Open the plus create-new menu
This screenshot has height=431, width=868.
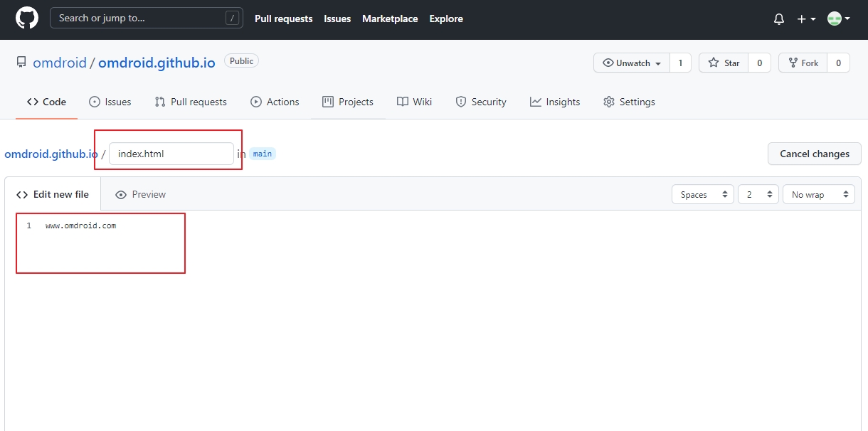[x=806, y=19]
